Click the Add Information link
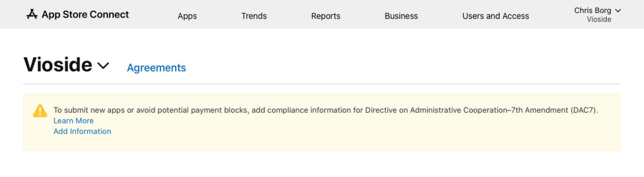Screen dimensions: 644x177 pos(82,131)
